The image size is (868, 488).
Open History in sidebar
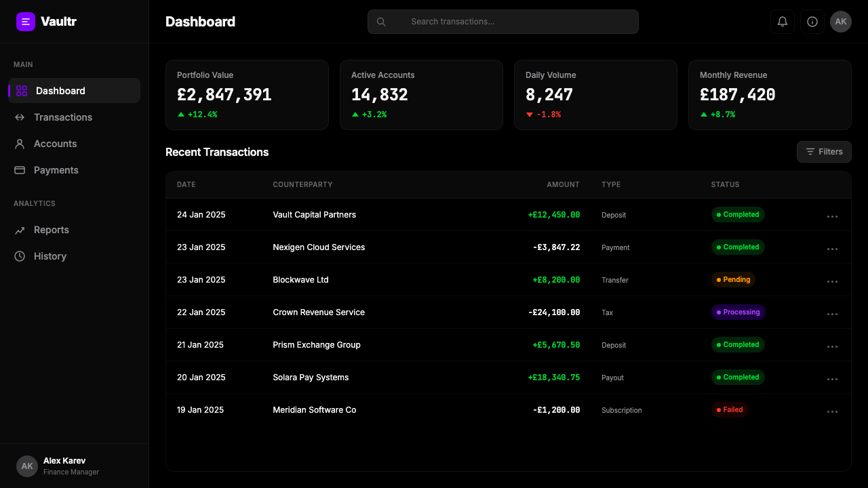click(x=75, y=256)
